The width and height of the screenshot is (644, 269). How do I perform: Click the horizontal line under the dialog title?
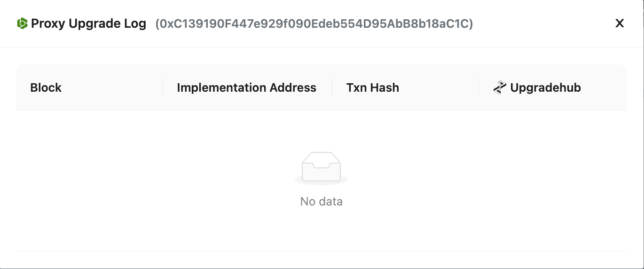pos(322,47)
